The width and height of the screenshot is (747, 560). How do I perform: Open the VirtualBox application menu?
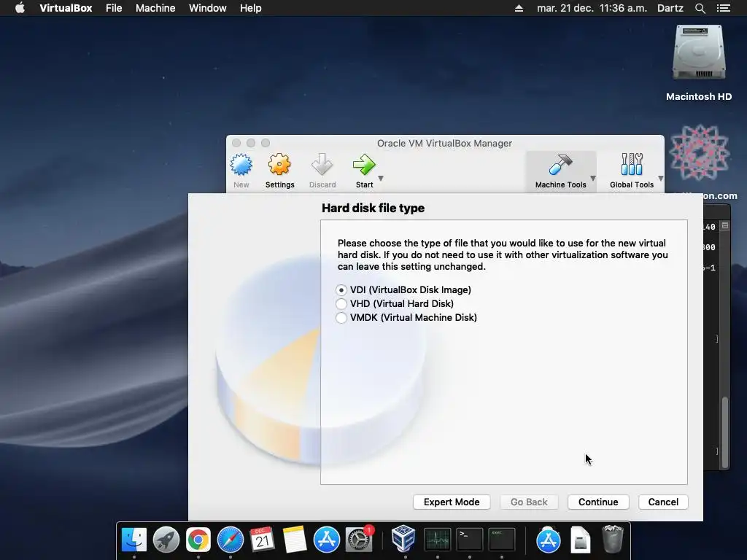pyautogui.click(x=66, y=8)
